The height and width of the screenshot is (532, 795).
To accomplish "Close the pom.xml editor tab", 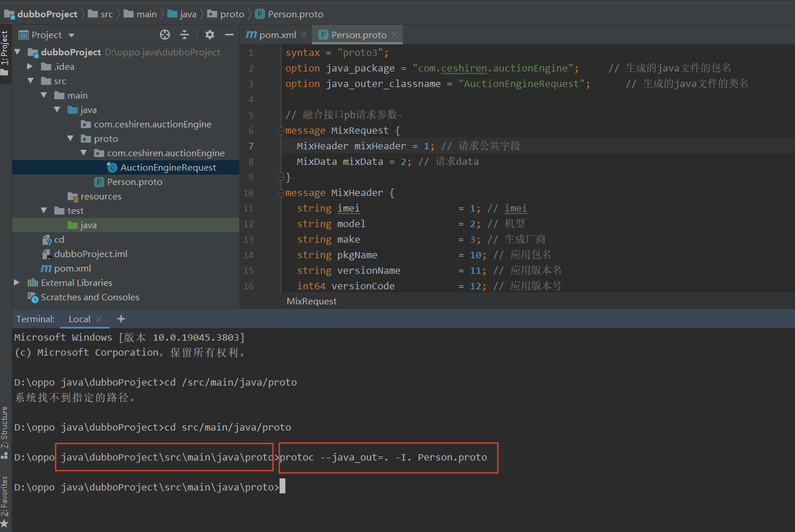I will (304, 35).
